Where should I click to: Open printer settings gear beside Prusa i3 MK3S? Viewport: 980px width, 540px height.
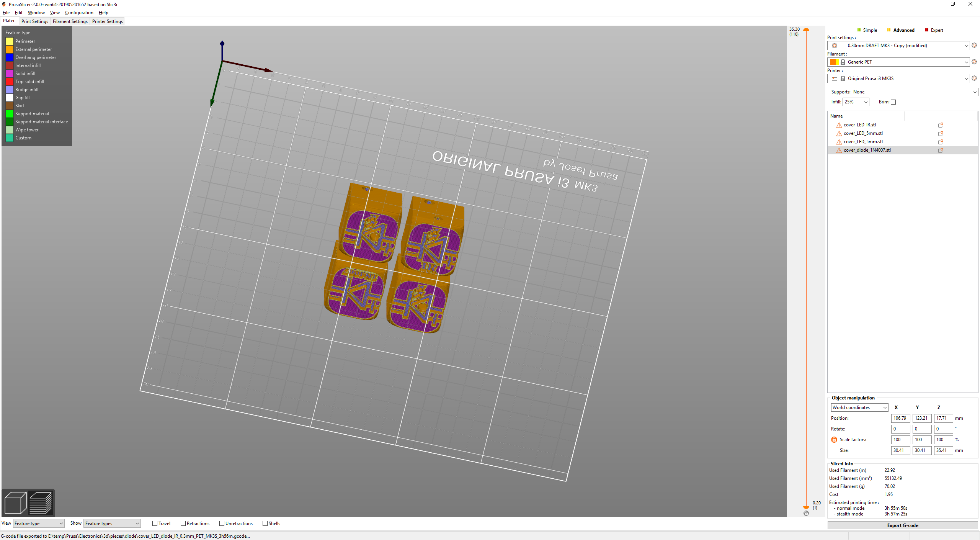pyautogui.click(x=974, y=78)
